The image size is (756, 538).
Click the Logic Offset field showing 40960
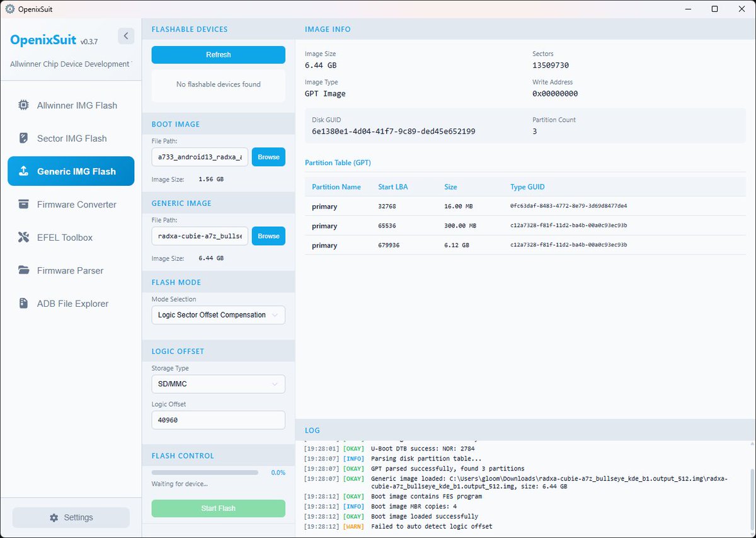point(218,420)
